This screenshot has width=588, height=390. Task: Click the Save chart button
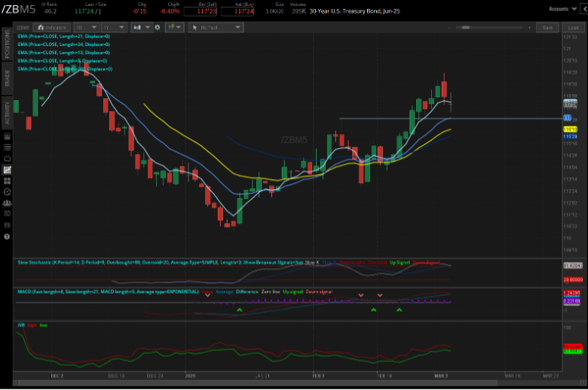[x=547, y=28]
